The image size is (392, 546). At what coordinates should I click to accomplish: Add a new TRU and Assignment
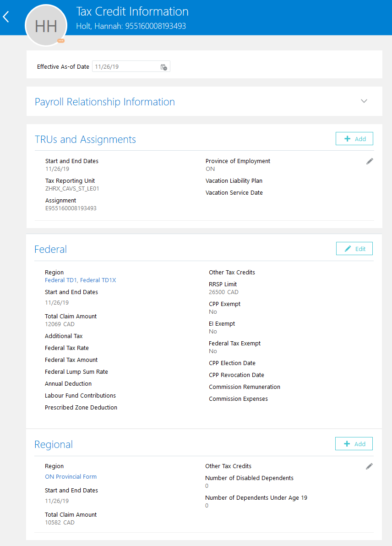point(354,139)
